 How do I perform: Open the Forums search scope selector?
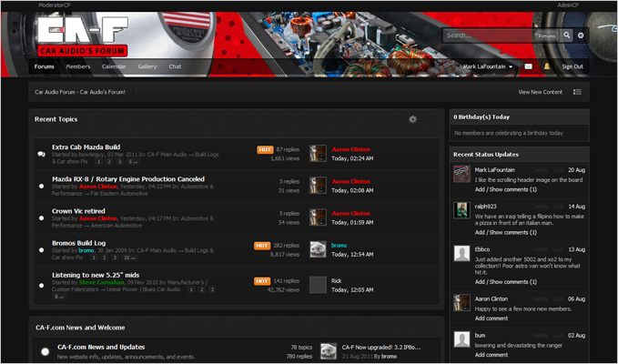pyautogui.click(x=547, y=35)
